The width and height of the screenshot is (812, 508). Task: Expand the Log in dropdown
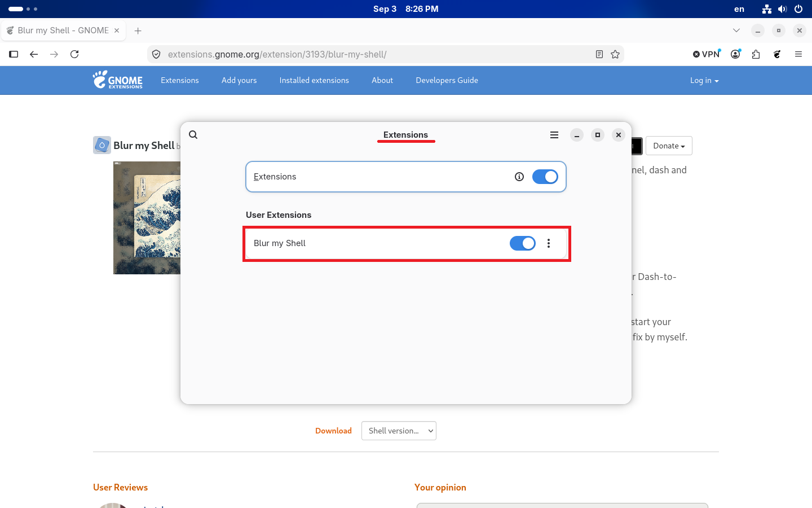704,80
